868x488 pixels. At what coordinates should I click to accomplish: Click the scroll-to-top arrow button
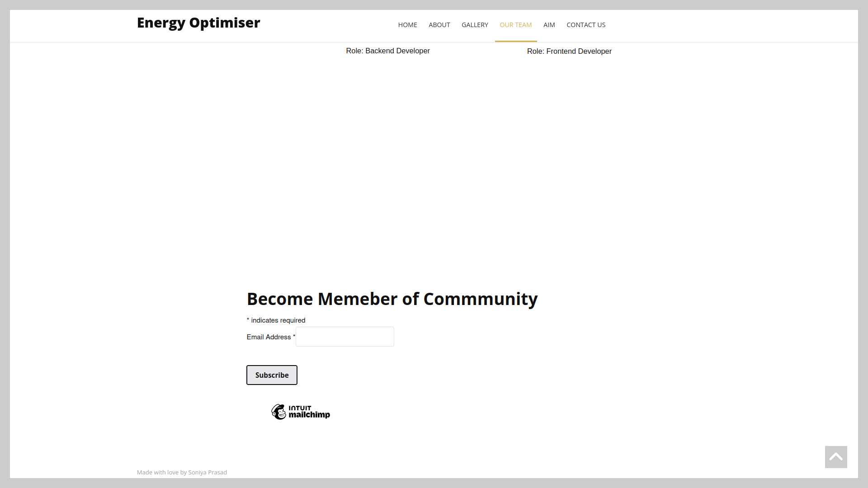(x=835, y=457)
